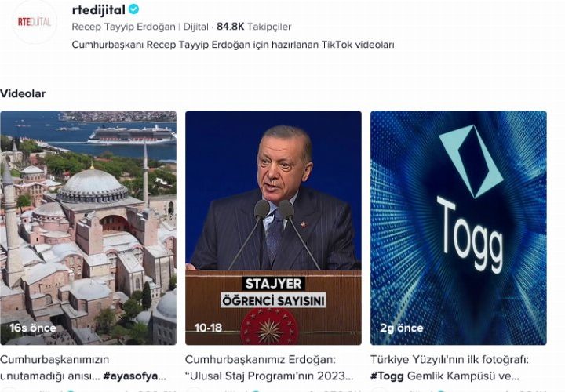View the 84.8K Takipçiler follower count
The image size is (565, 392).
click(x=254, y=27)
